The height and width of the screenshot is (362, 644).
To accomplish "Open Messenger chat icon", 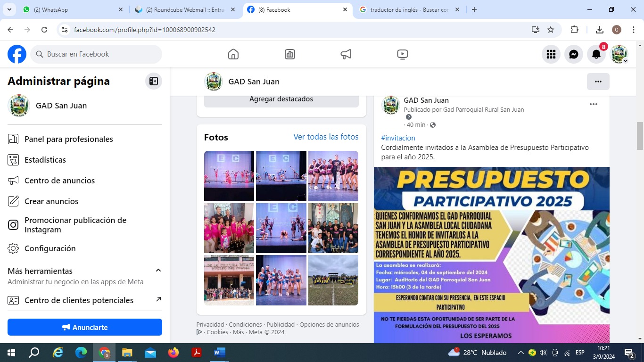I will coord(574,54).
